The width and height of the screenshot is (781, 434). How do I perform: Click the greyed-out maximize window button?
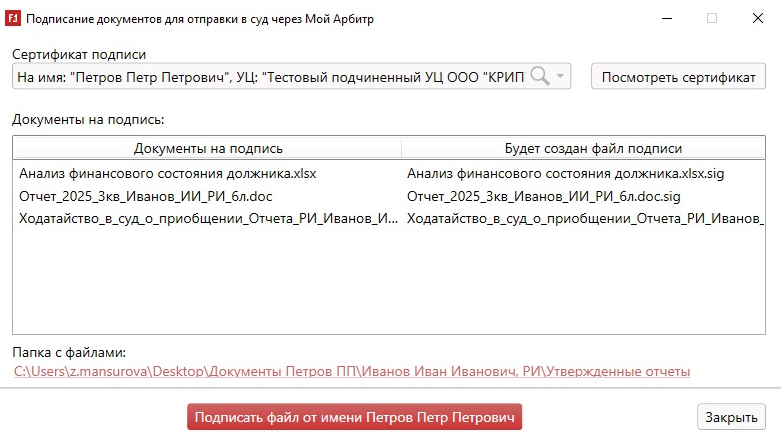click(x=712, y=18)
